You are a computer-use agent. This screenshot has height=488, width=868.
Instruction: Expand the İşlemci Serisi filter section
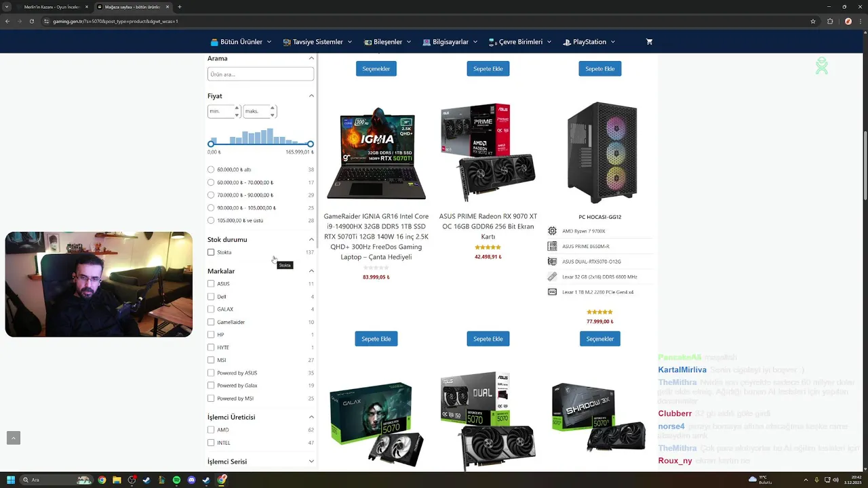pos(311,462)
